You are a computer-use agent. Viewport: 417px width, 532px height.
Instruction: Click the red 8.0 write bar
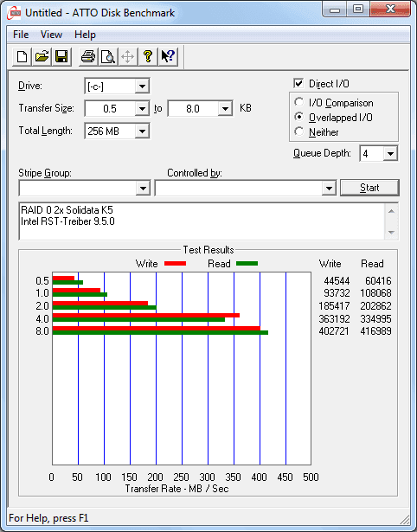pos(157,328)
